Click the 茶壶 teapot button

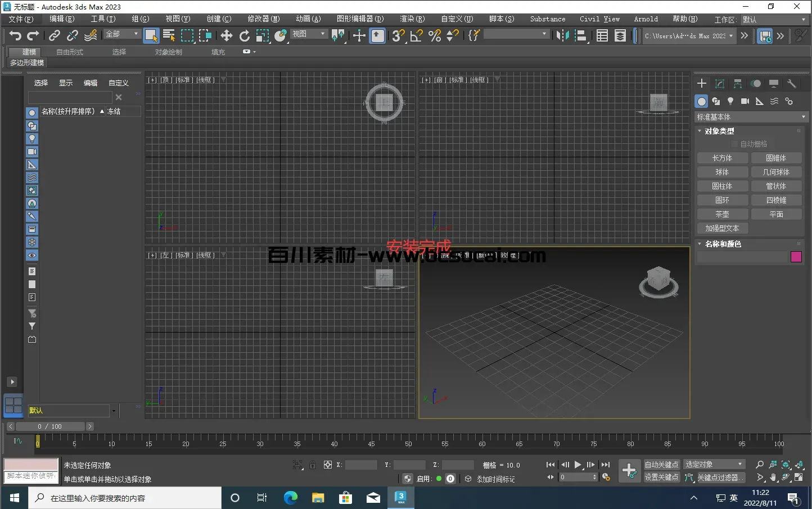point(723,214)
